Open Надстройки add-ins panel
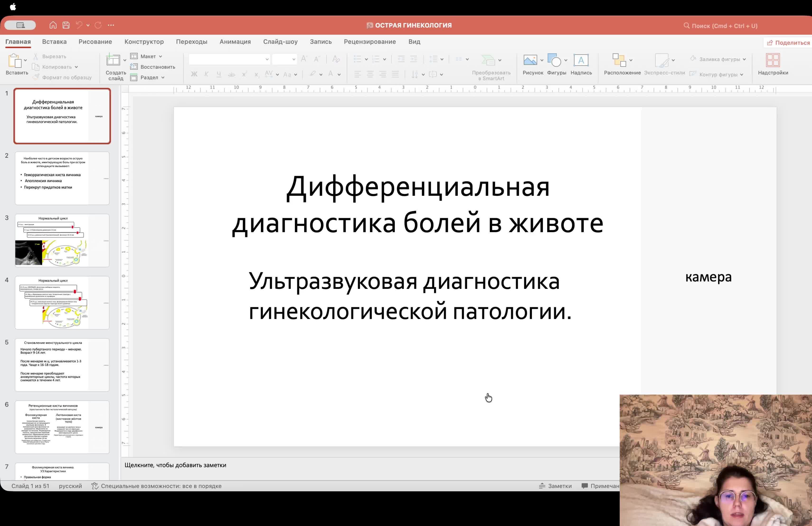This screenshot has height=526, width=812. point(773,66)
